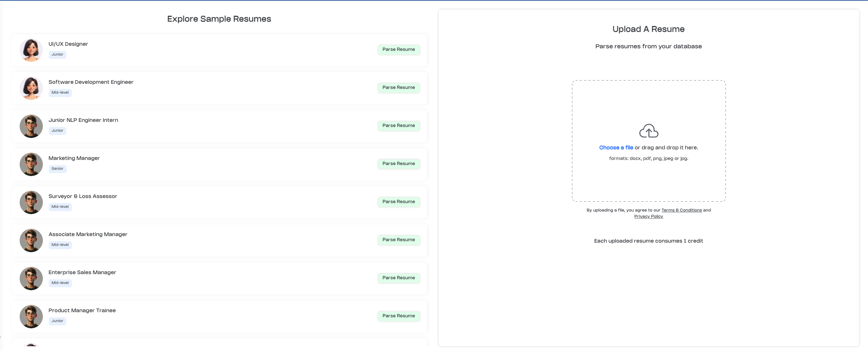868x351 pixels.
Task: Parse the Enterprise Sales Manager resume
Action: [399, 278]
